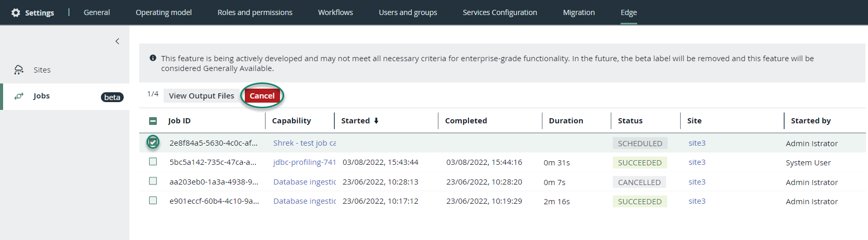This screenshot has width=868, height=240.
Task: Click the info icon in beta notice
Action: (x=153, y=58)
